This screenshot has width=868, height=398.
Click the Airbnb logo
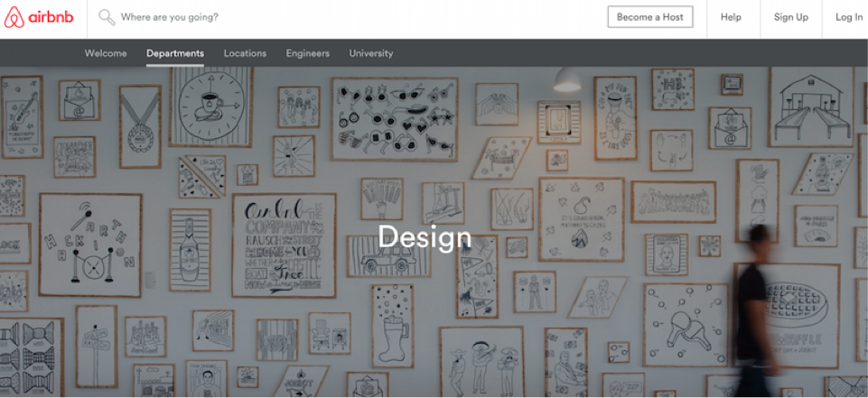pyautogui.click(x=38, y=18)
